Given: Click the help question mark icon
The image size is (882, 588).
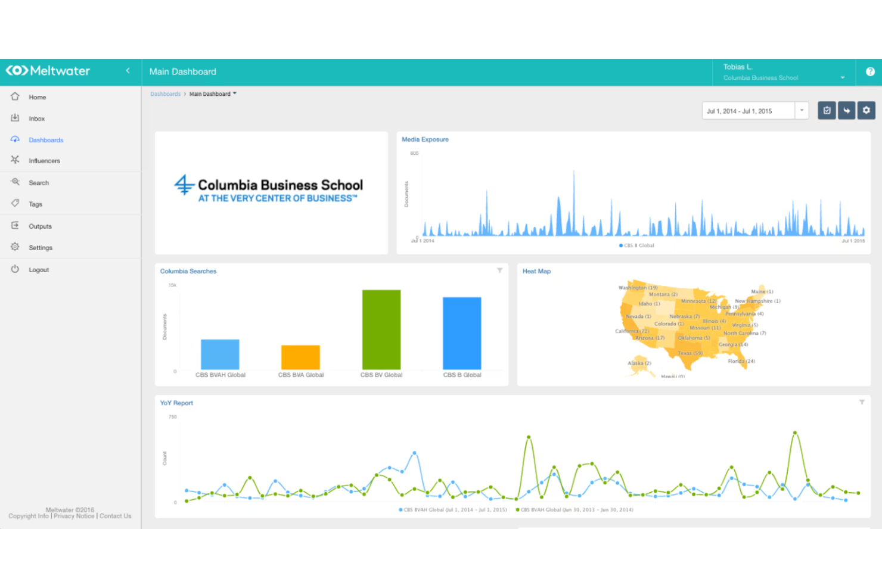Looking at the screenshot, I should [x=870, y=71].
